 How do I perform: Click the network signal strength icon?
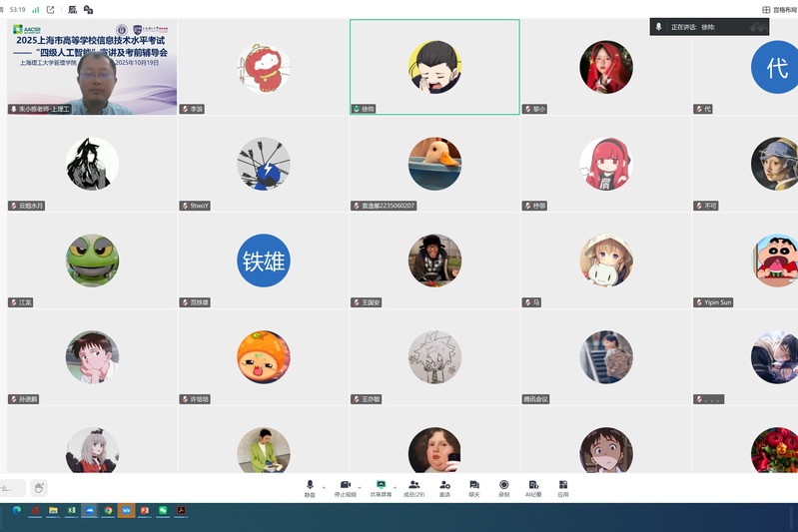36,9
